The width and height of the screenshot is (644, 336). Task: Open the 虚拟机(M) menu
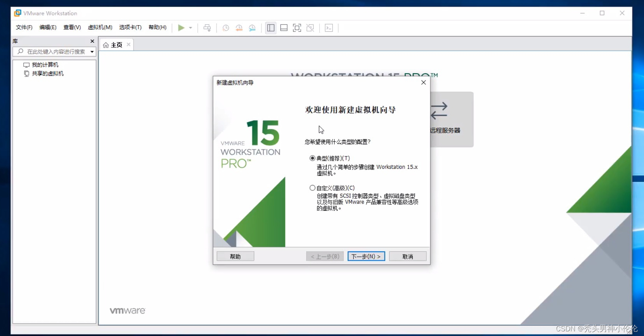[100, 28]
